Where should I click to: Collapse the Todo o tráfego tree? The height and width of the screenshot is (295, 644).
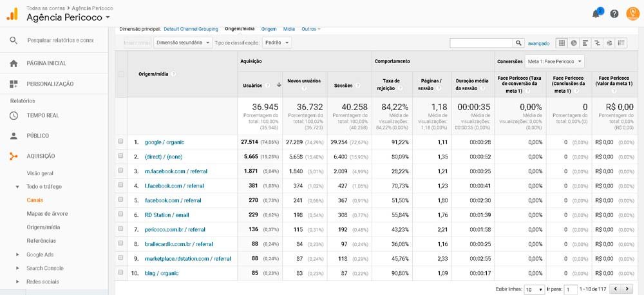tap(17, 187)
